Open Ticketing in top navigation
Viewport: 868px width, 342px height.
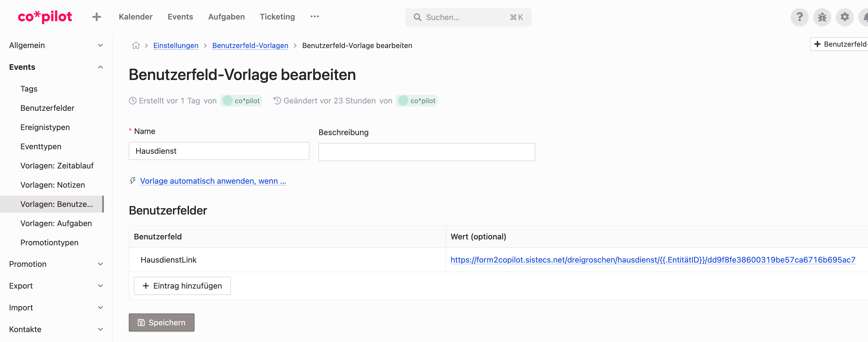pos(277,17)
